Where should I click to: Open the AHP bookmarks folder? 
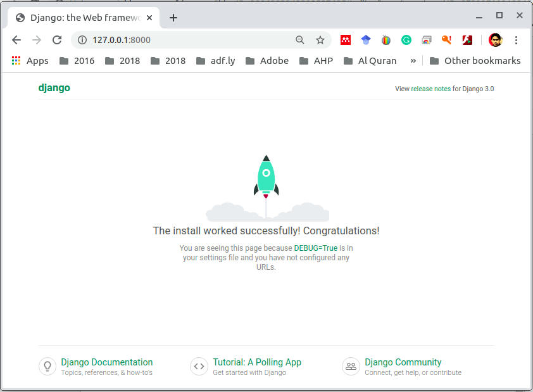pos(316,61)
